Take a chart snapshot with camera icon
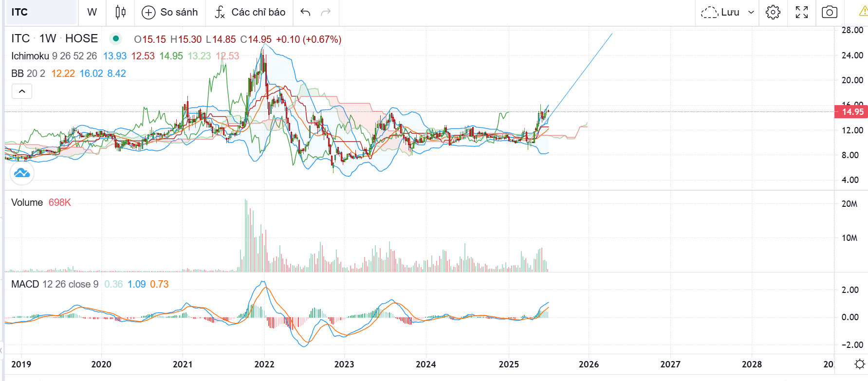 830,12
